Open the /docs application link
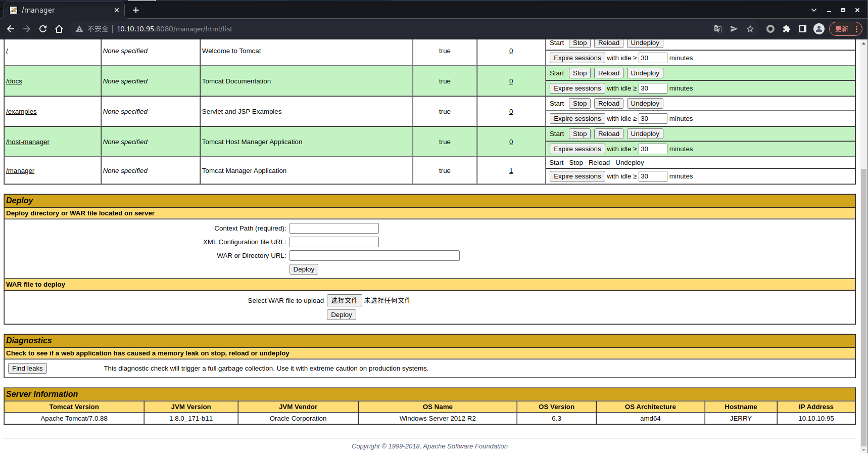868x453 pixels. click(x=14, y=81)
